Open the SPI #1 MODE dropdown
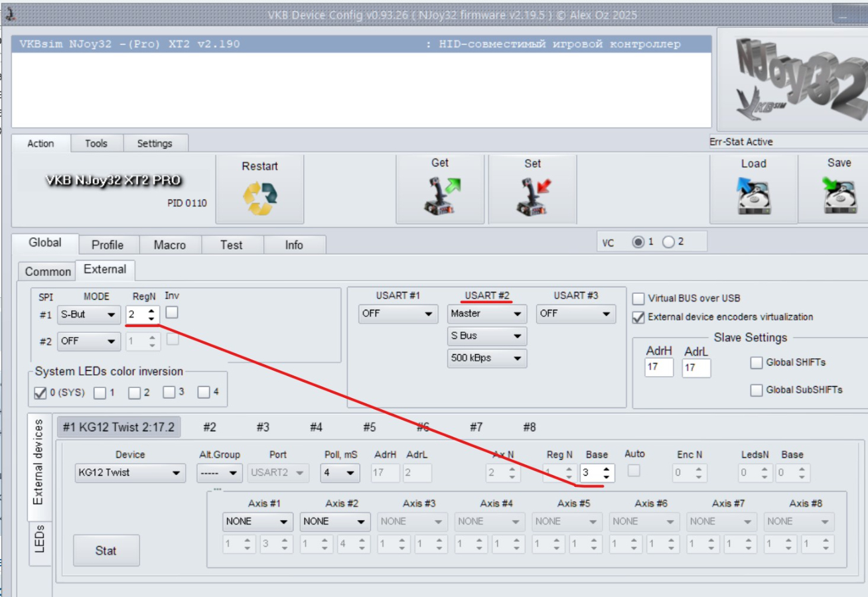The height and width of the screenshot is (597, 868). pyautogui.click(x=88, y=314)
